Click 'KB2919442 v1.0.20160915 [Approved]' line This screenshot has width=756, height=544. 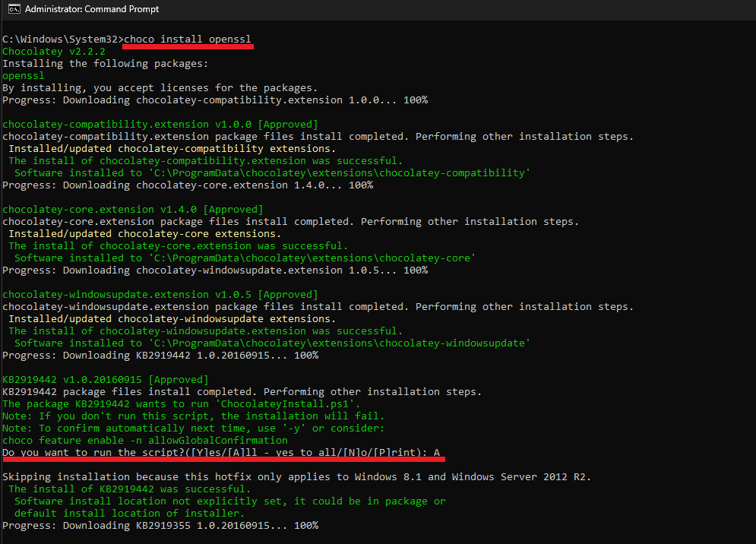pyautogui.click(x=106, y=380)
